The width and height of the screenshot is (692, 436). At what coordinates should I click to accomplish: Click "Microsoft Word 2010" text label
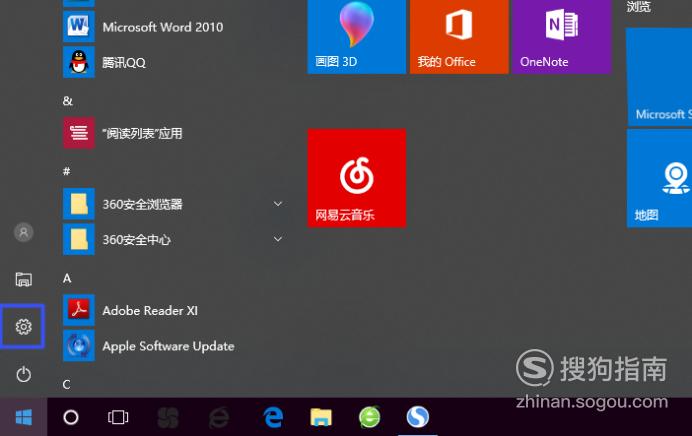click(163, 27)
